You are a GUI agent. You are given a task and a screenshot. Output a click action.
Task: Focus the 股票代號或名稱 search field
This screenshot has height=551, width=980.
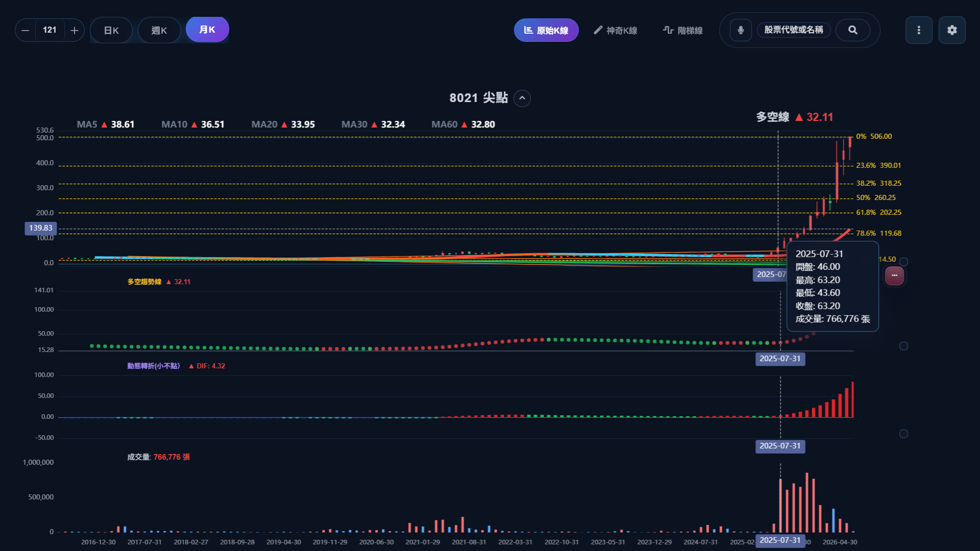[x=794, y=30]
